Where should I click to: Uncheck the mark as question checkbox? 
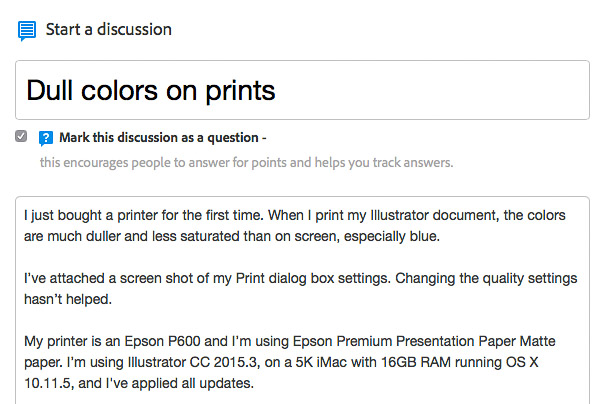(21, 136)
